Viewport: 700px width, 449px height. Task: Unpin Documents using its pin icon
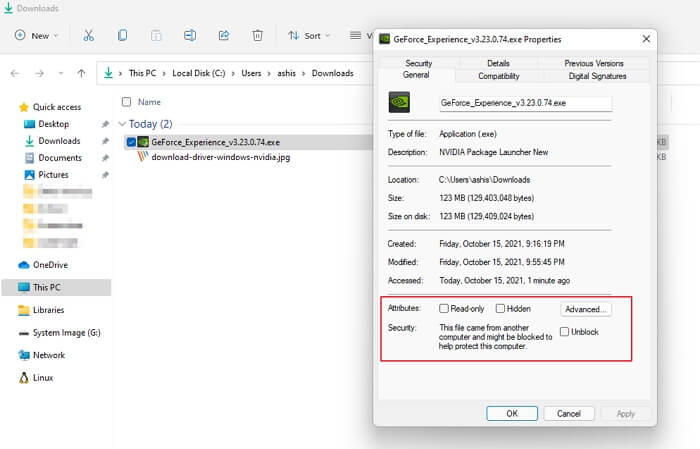tap(105, 158)
